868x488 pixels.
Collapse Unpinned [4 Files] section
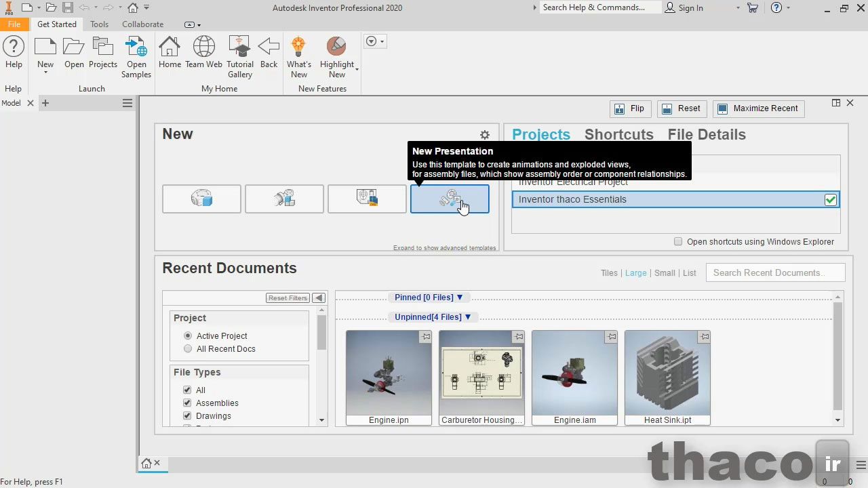tap(467, 317)
